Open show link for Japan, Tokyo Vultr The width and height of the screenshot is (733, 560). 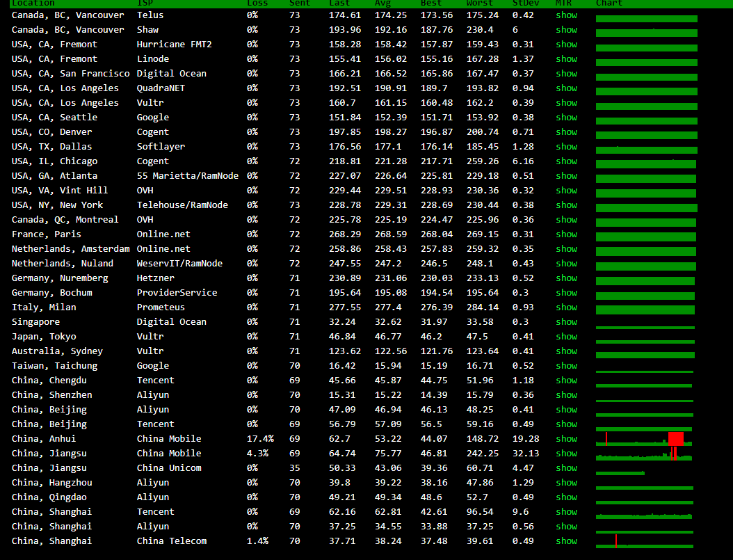566,336
